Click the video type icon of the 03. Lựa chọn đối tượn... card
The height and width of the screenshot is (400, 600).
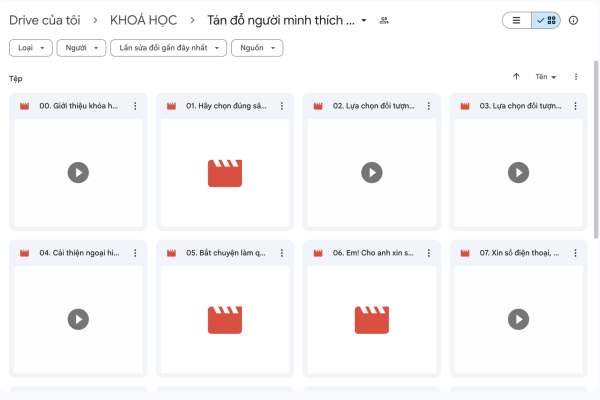(465, 106)
